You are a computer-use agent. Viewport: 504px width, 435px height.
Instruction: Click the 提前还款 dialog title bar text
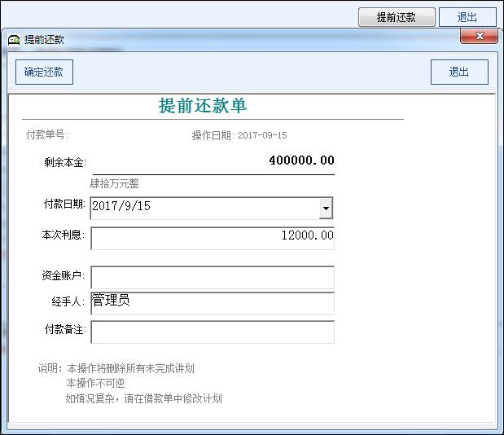[44, 39]
